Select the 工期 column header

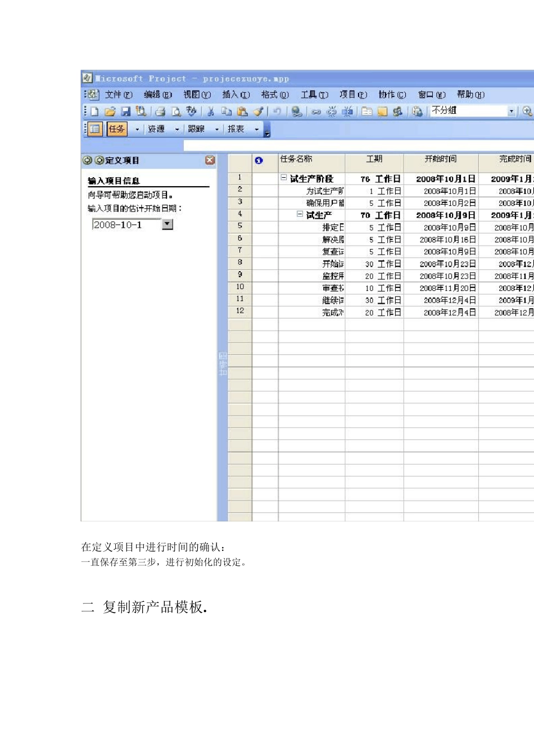(x=374, y=163)
